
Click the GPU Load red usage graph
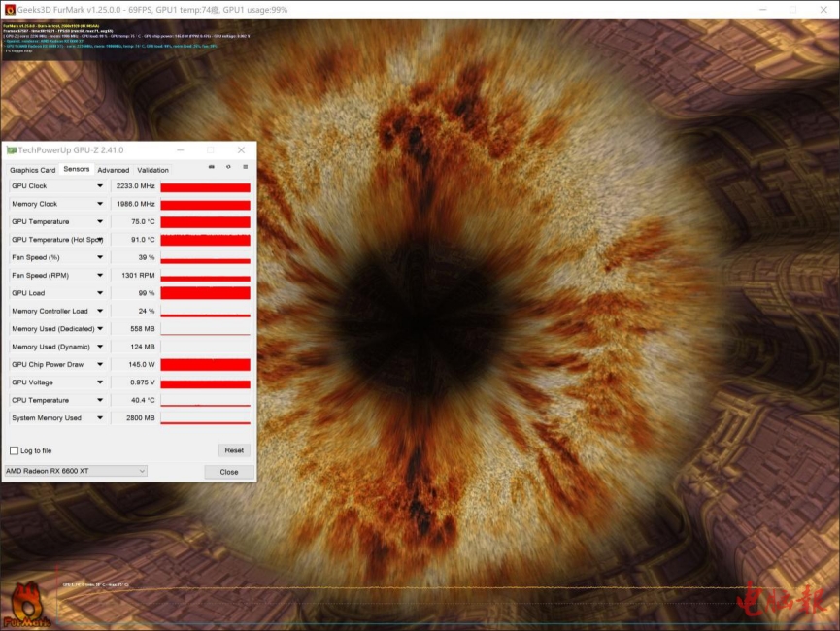coord(205,293)
